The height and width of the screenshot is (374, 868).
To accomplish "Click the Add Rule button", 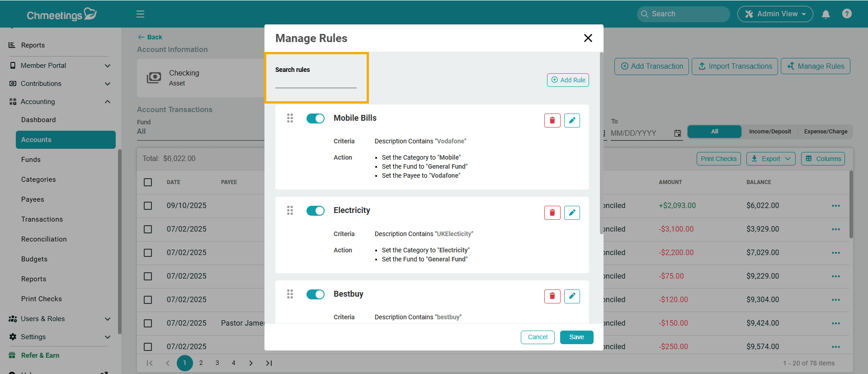I will click(568, 80).
